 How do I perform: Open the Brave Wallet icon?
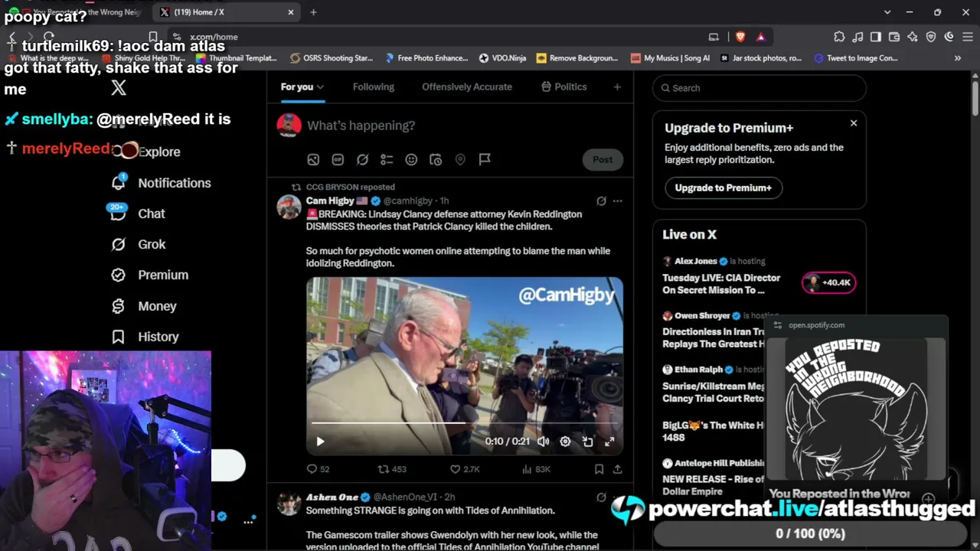[894, 37]
